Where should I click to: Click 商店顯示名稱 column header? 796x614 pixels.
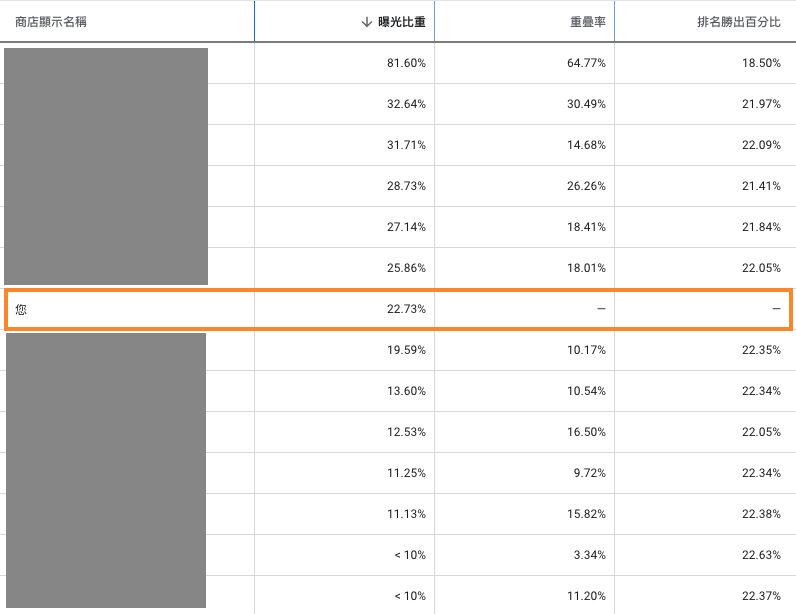click(51, 22)
